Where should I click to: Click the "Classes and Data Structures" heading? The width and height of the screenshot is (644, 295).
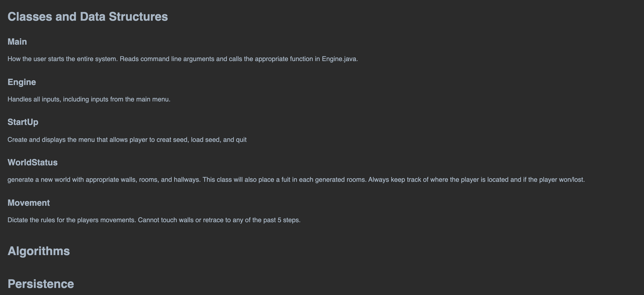[x=88, y=17]
